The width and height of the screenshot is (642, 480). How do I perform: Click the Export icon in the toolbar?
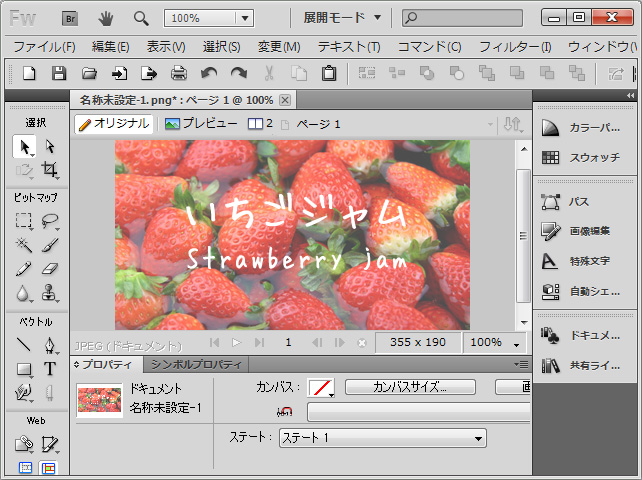149,74
